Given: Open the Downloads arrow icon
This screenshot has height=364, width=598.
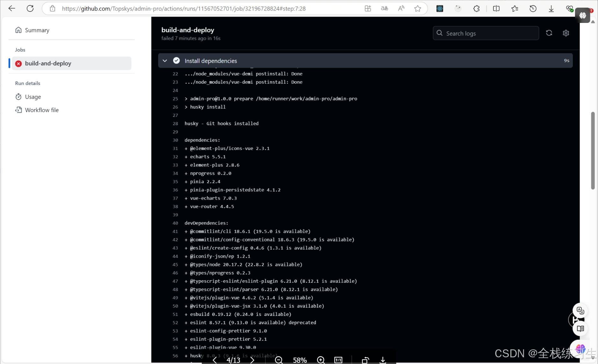Looking at the screenshot, I should coord(551,9).
